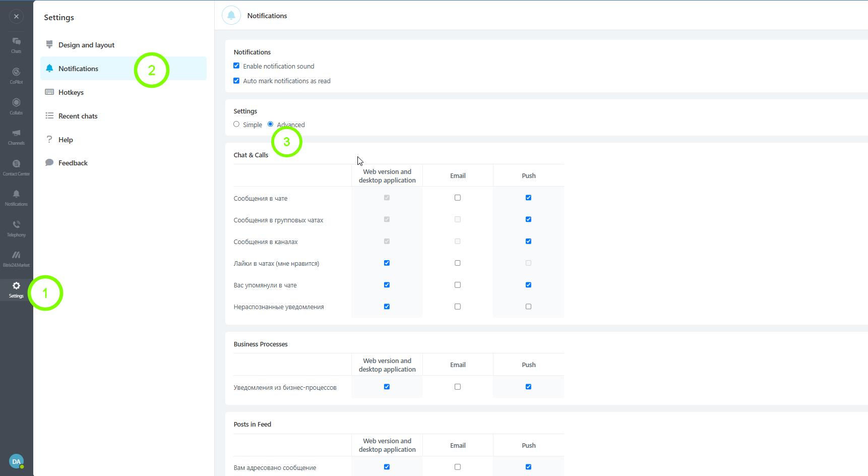Open CoPilot in the left sidebar
Screen dimensions: 868x476
pos(16,76)
